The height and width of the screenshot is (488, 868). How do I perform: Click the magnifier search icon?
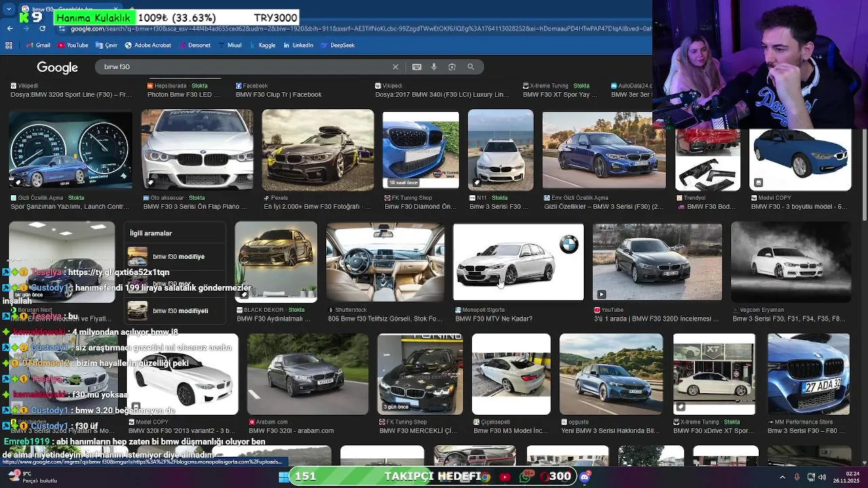[471, 66]
